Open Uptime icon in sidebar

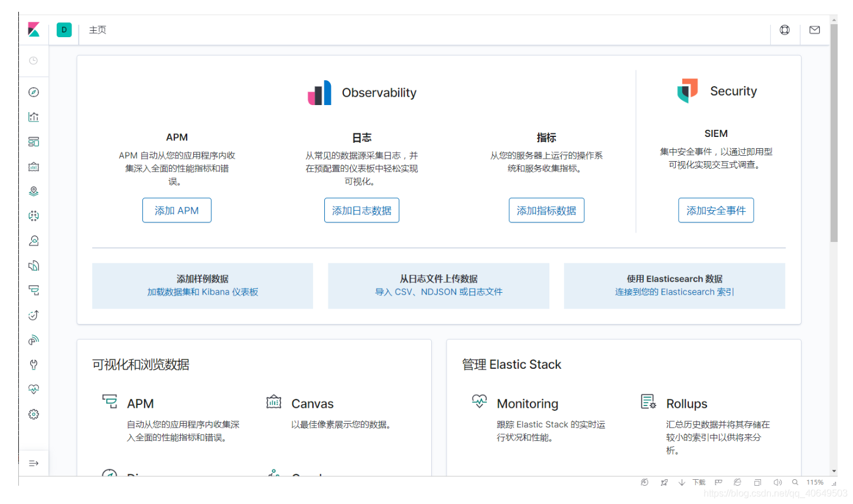point(34,315)
